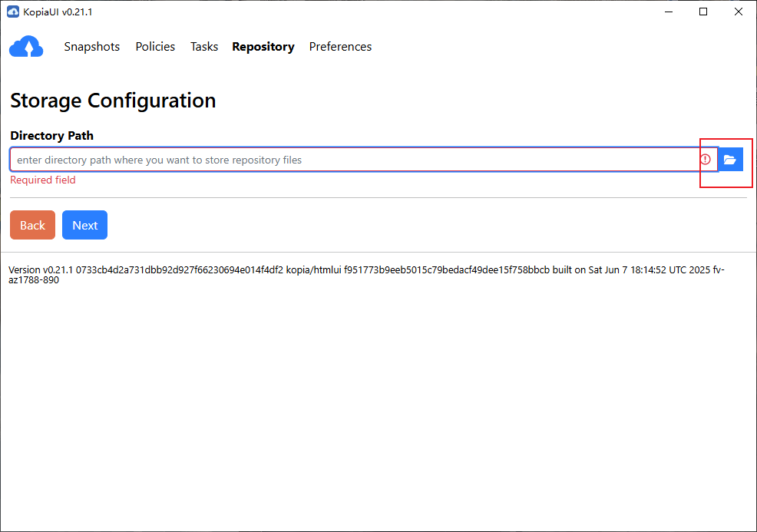The height and width of the screenshot is (532, 757).
Task: Open the Policies tab
Action: 155,47
